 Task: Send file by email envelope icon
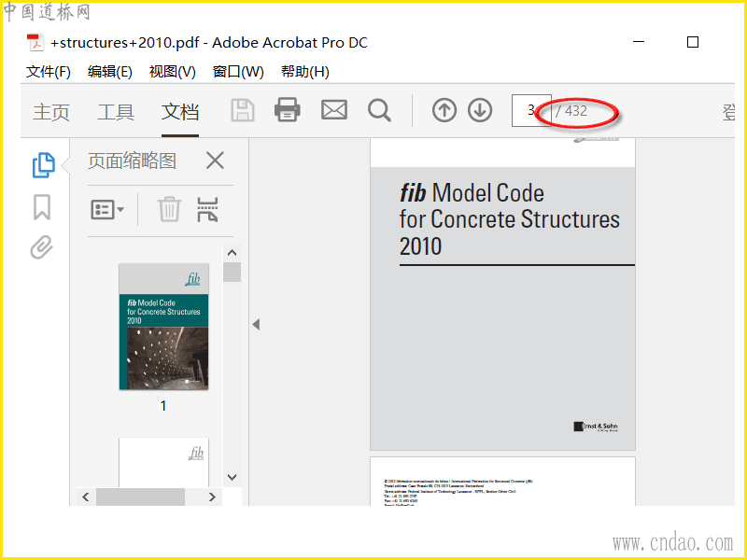[x=334, y=109]
